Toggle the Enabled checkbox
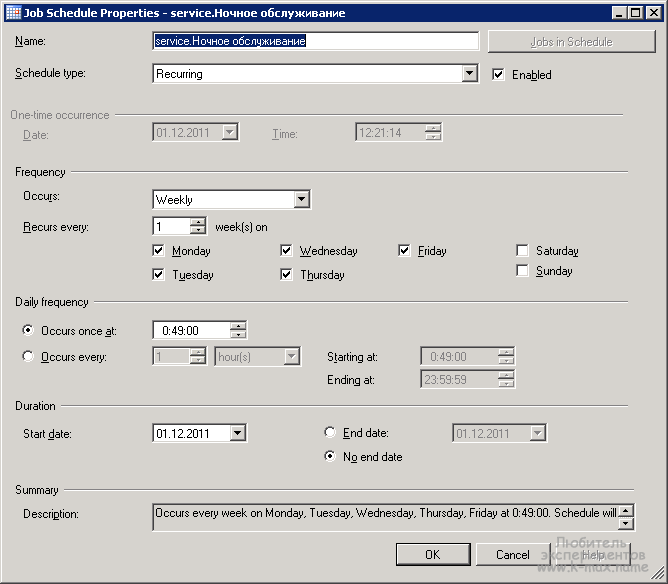Image resolution: width=668 pixels, height=584 pixels. coord(498,74)
